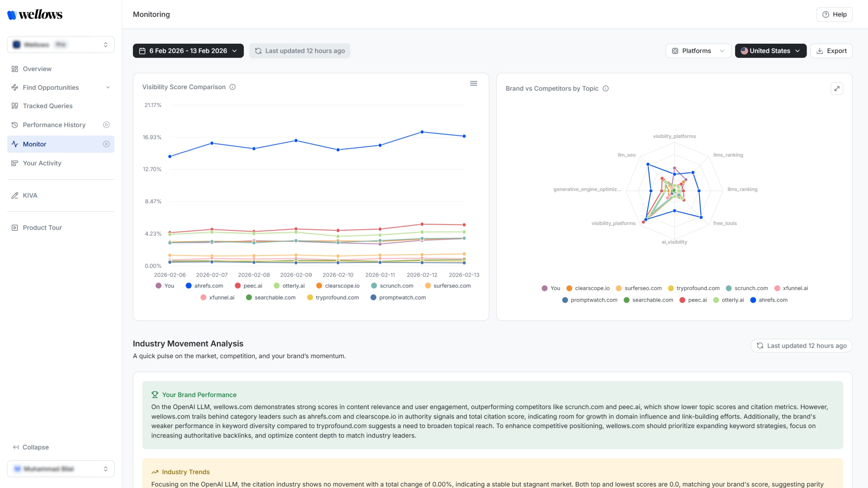Switch to the Monitor navigation item
Viewport: 868px width, 488px height.
(34, 144)
